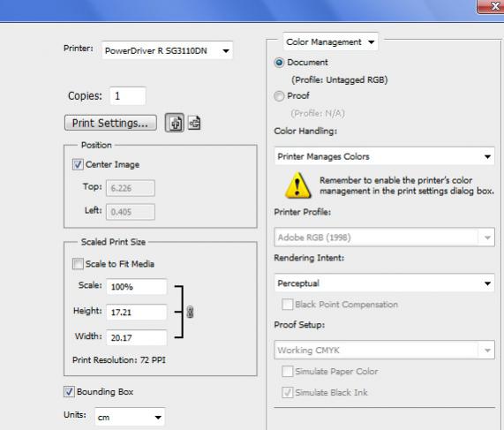Click the Copies input field
Screen dimensions: 504x430
128,96
